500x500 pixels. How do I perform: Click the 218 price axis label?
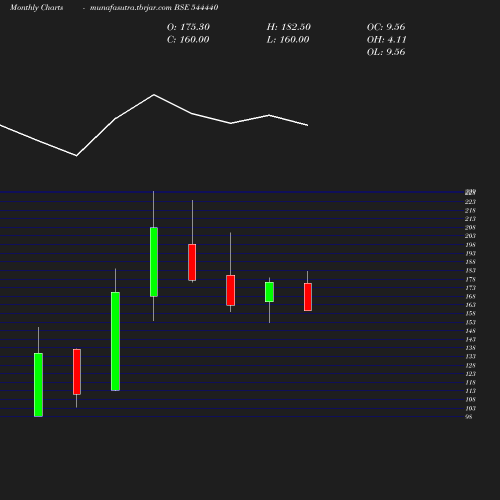[x=470, y=210]
